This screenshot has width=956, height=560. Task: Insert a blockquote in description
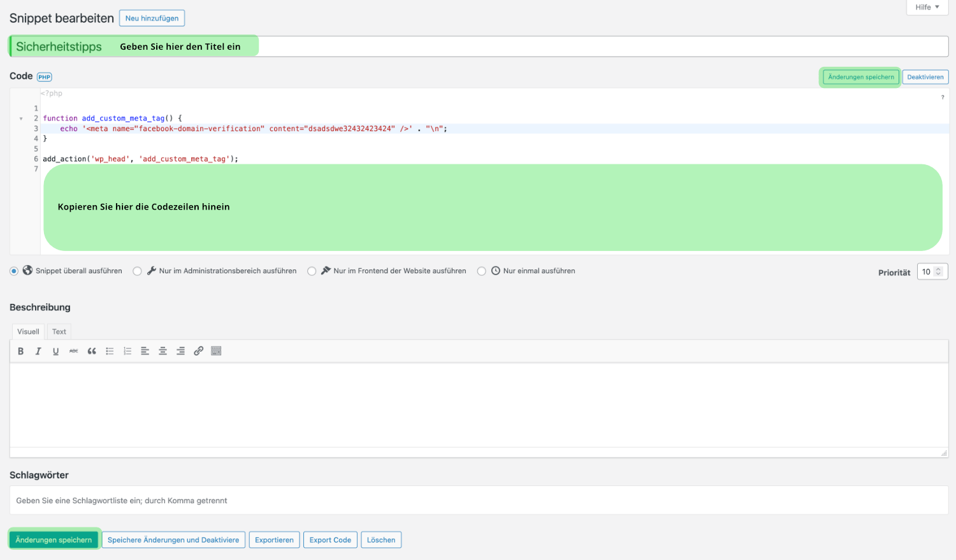92,351
